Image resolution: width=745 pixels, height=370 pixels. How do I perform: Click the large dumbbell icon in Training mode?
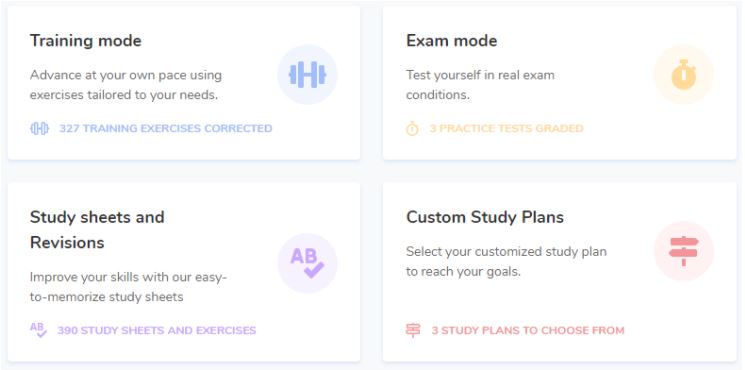(307, 75)
